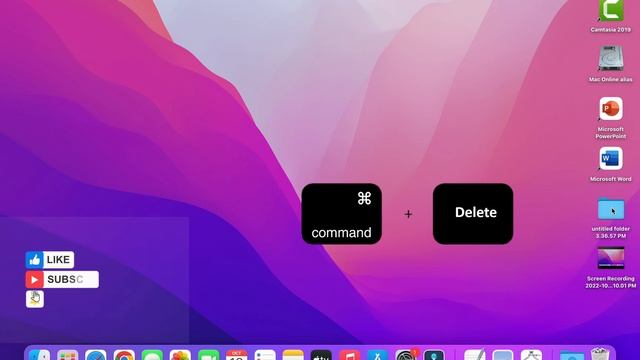Click the Downloads folder stack in the Dock
The width and height of the screenshot is (640, 360).
tap(571, 355)
